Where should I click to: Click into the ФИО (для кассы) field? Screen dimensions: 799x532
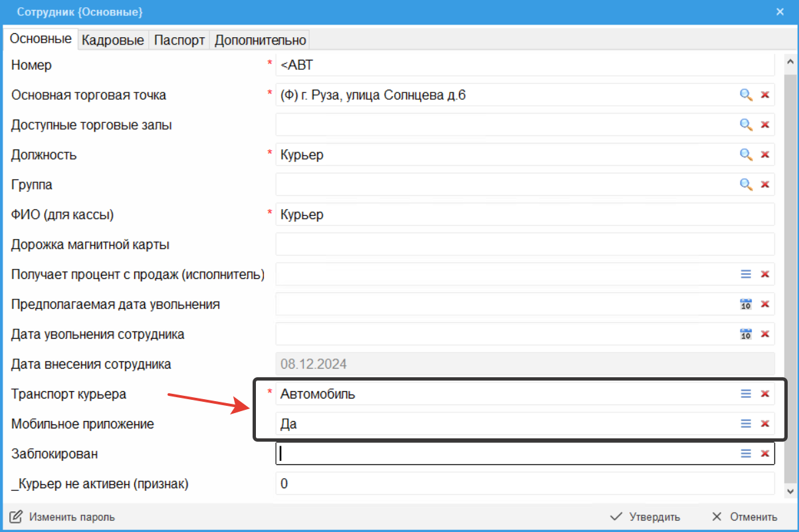pos(524,215)
